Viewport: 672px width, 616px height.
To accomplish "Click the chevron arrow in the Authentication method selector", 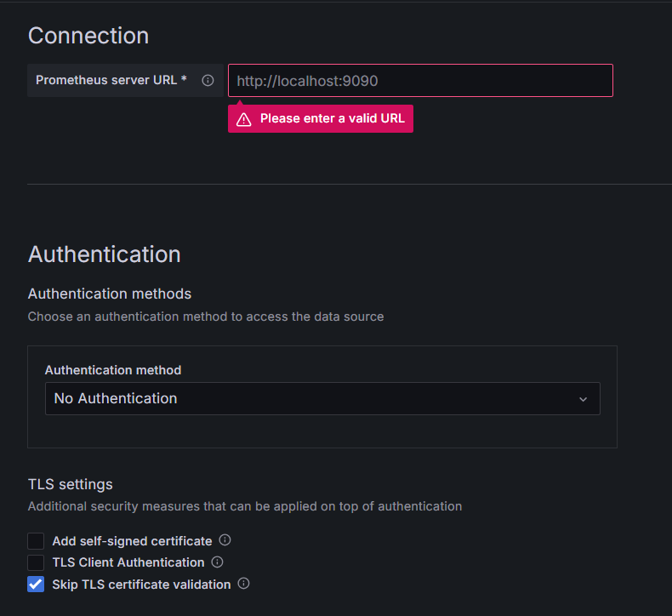I will (x=583, y=399).
